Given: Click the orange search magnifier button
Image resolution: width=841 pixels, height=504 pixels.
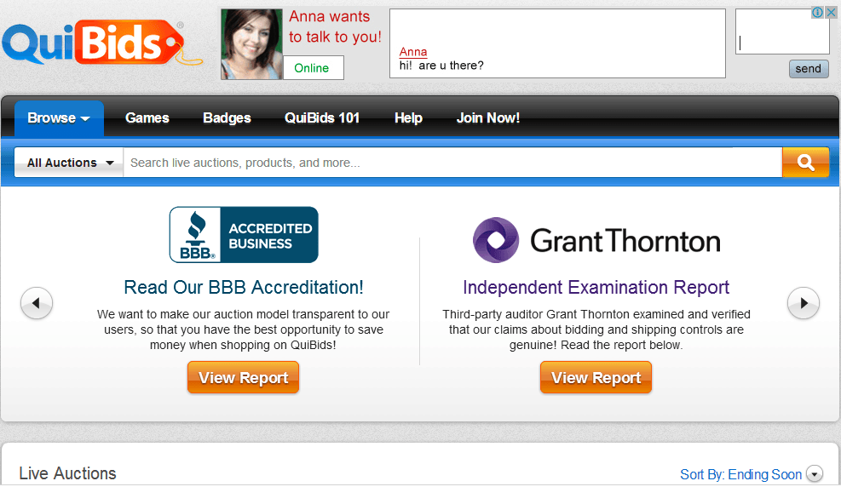Looking at the screenshot, I should click(x=805, y=162).
